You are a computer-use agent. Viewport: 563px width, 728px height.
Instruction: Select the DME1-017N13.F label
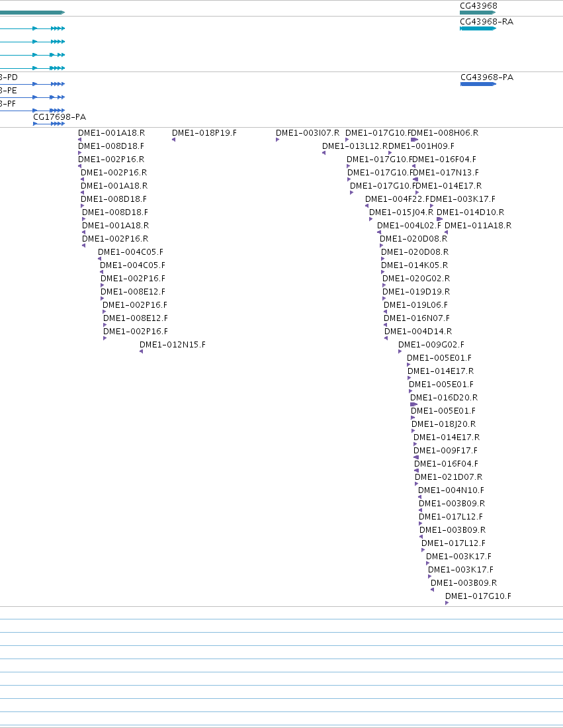click(x=447, y=173)
